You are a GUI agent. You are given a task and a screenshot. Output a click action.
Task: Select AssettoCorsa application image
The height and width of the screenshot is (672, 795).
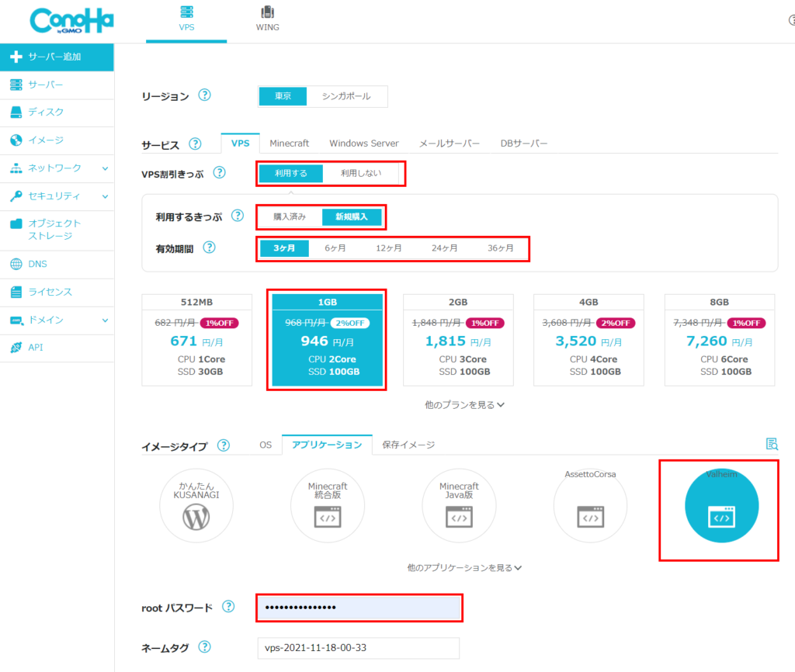pos(590,506)
